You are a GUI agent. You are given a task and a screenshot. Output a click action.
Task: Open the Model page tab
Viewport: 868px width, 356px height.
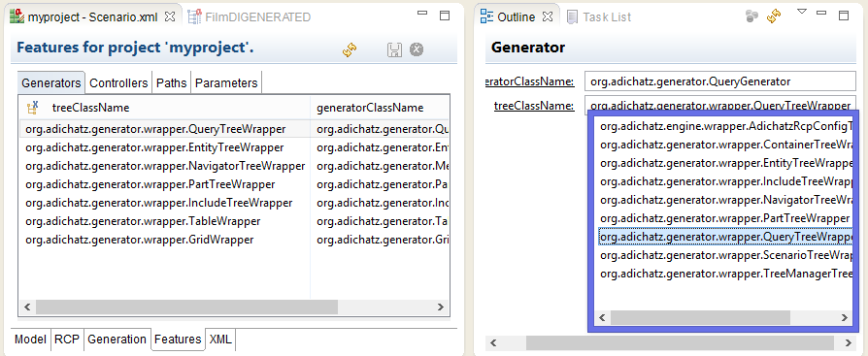(30, 339)
